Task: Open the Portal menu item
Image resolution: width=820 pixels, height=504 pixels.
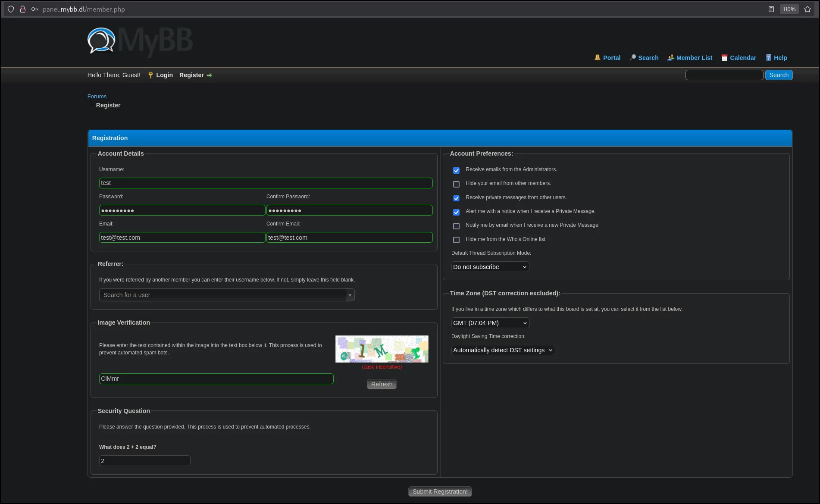Action: [x=611, y=58]
